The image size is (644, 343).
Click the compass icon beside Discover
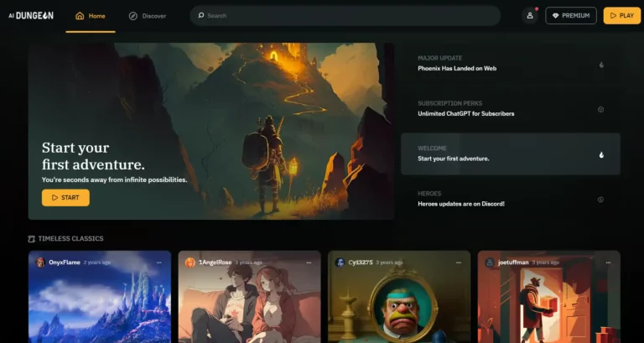coord(133,16)
